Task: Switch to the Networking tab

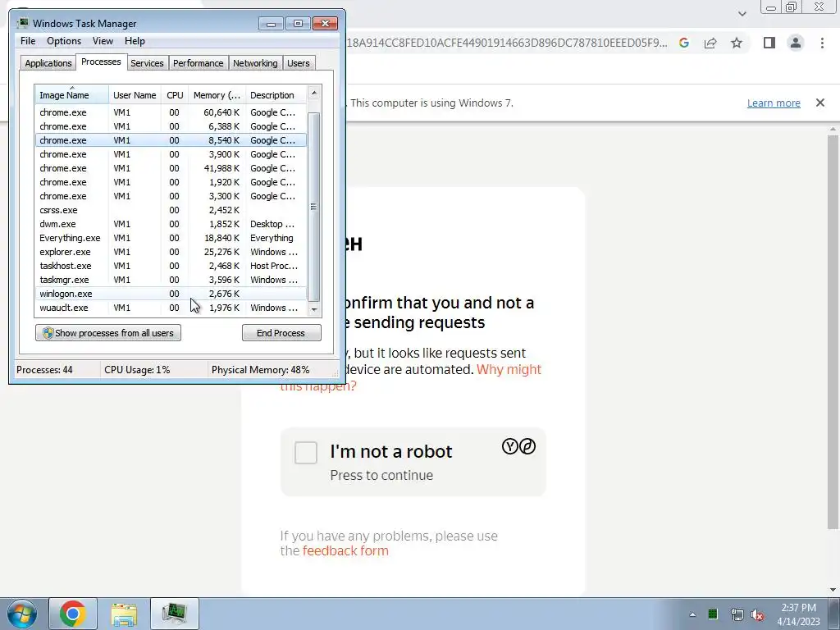Action: coord(255,63)
